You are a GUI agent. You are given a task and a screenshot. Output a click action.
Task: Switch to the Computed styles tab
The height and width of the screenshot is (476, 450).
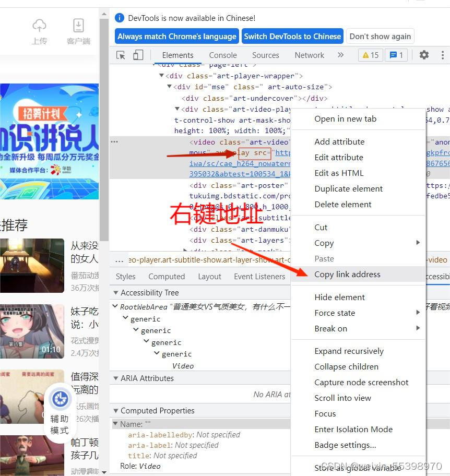(167, 276)
